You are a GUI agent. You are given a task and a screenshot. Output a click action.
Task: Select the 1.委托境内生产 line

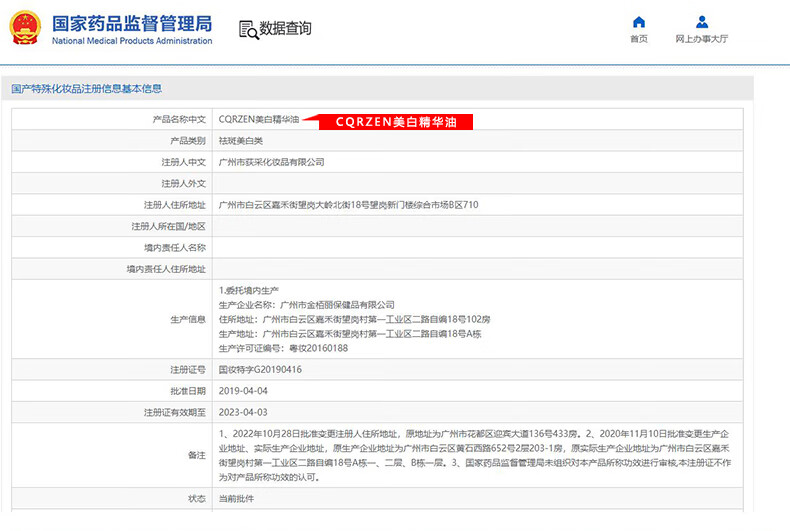coord(249,290)
